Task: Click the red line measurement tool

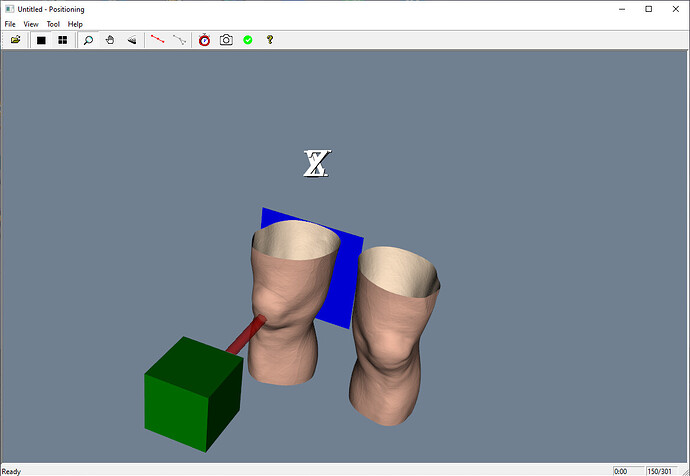Action: click(x=157, y=40)
